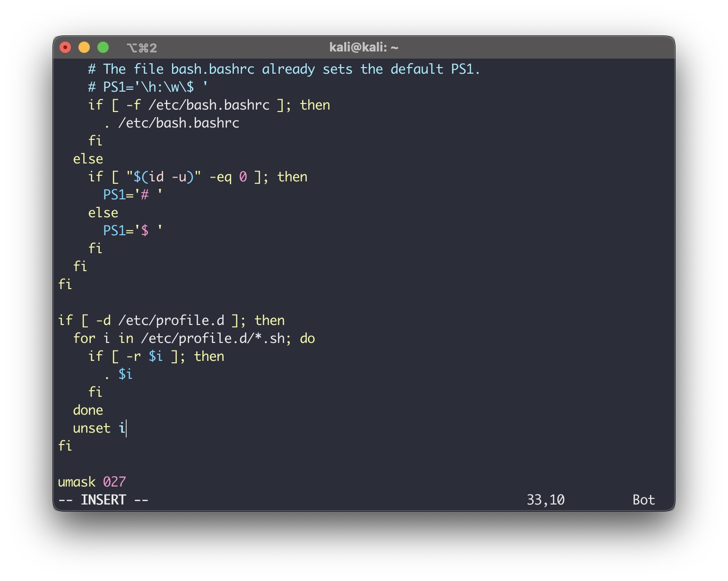Screen dimensions: 728x581
Task: Click the line 'if [ "$(id -u)" -eq 0 ]; then'
Action: pos(198,177)
